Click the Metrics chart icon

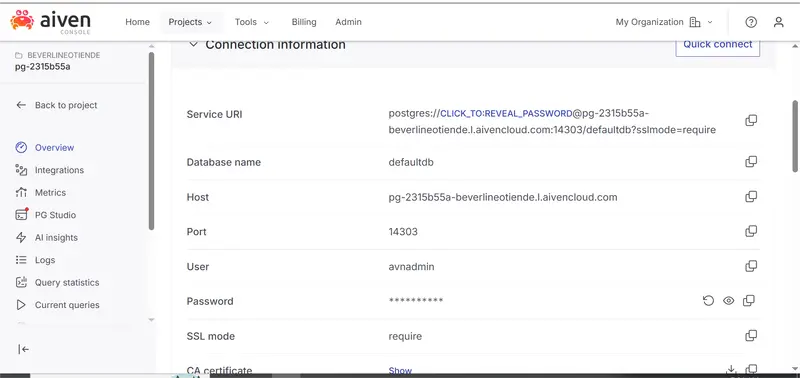(x=21, y=192)
